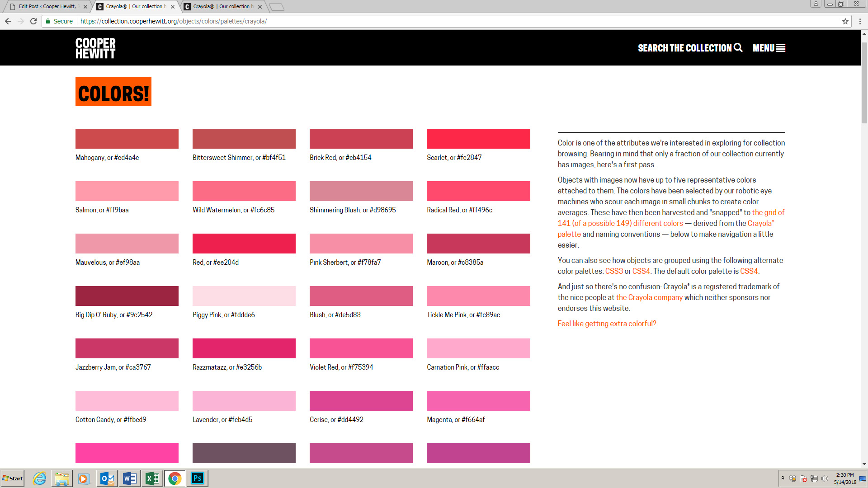Open the Crayola palette link
This screenshot has height=488, width=868.
665,229
